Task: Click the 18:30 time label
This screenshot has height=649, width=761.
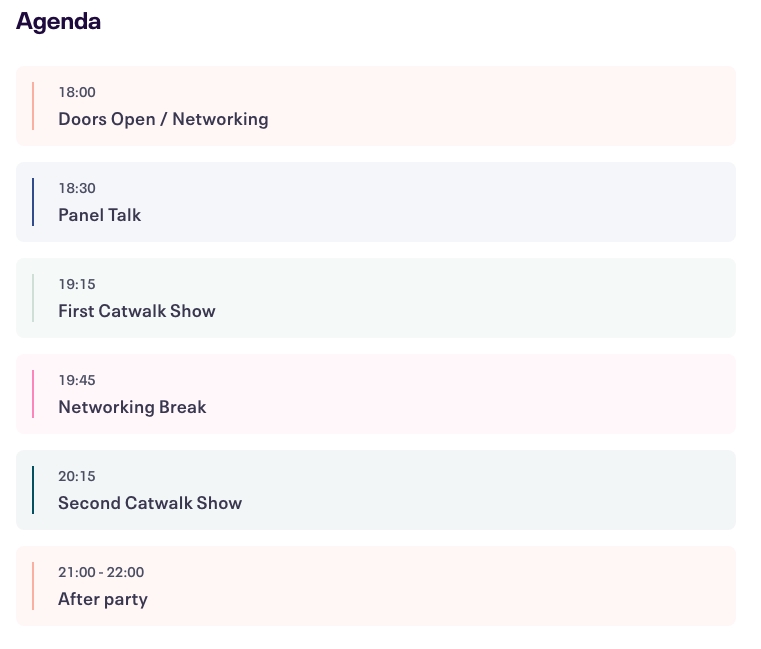Action: point(77,188)
